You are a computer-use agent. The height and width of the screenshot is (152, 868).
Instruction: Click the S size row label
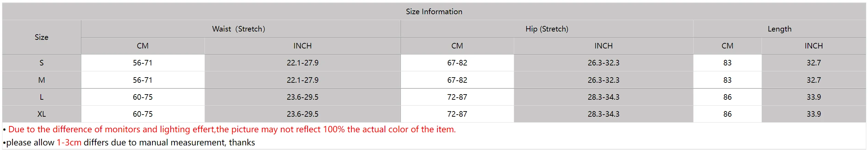(41, 63)
